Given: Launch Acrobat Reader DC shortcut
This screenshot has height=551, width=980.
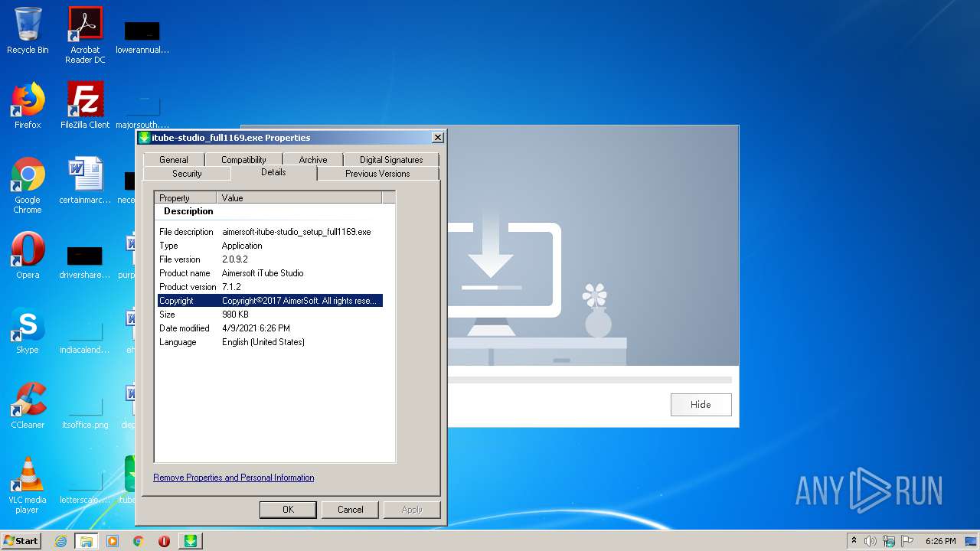Looking at the screenshot, I should pyautogui.click(x=85, y=34).
